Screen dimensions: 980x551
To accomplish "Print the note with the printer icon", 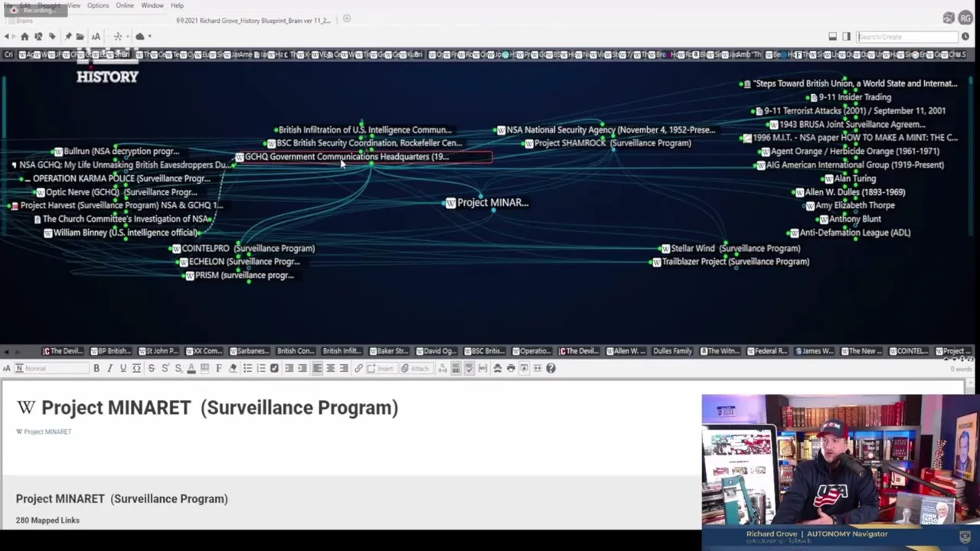I will [511, 368].
